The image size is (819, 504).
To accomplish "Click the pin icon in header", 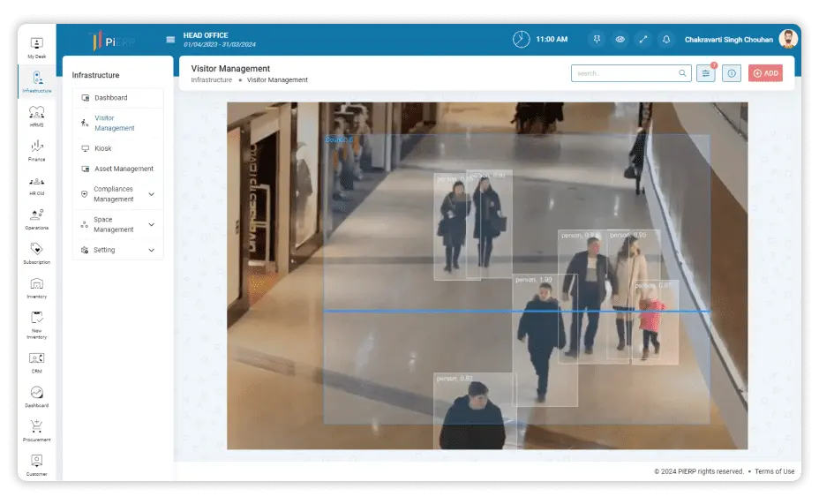I will [597, 40].
